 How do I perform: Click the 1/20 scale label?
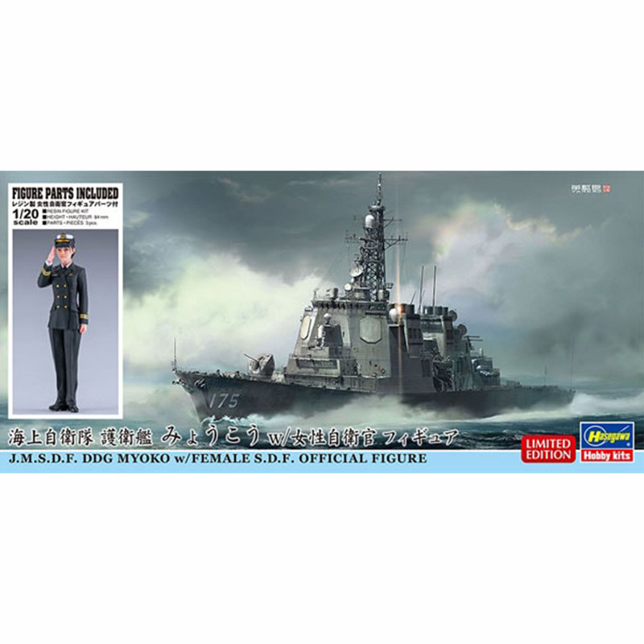click(x=26, y=217)
